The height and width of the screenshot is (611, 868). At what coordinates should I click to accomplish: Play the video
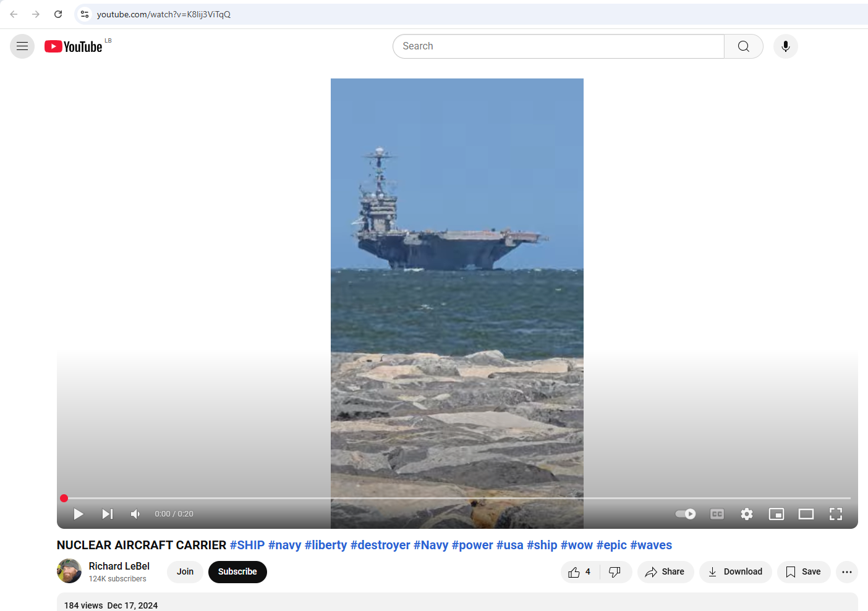79,514
